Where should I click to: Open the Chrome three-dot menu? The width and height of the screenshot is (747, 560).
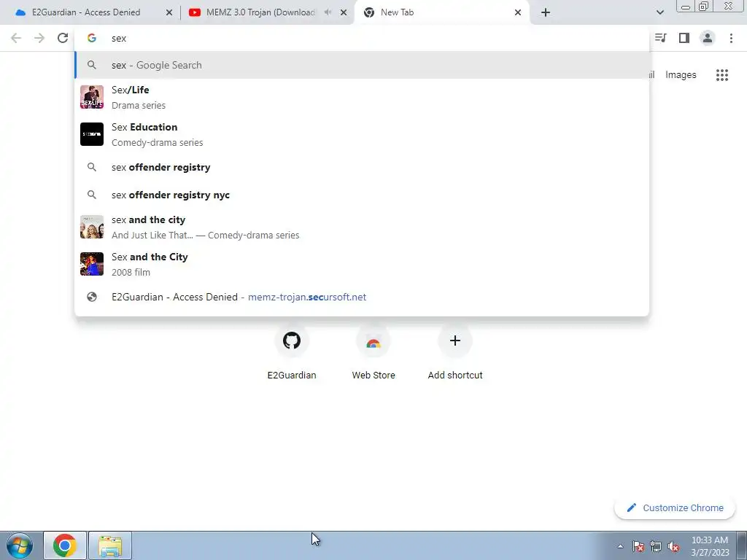coord(731,38)
